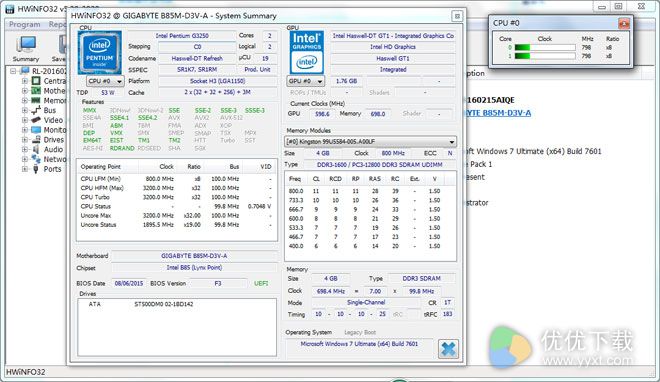Screen dimensions: 660x382
Task: Click the BIOS Date 08/06/2015 field
Action: click(129, 284)
